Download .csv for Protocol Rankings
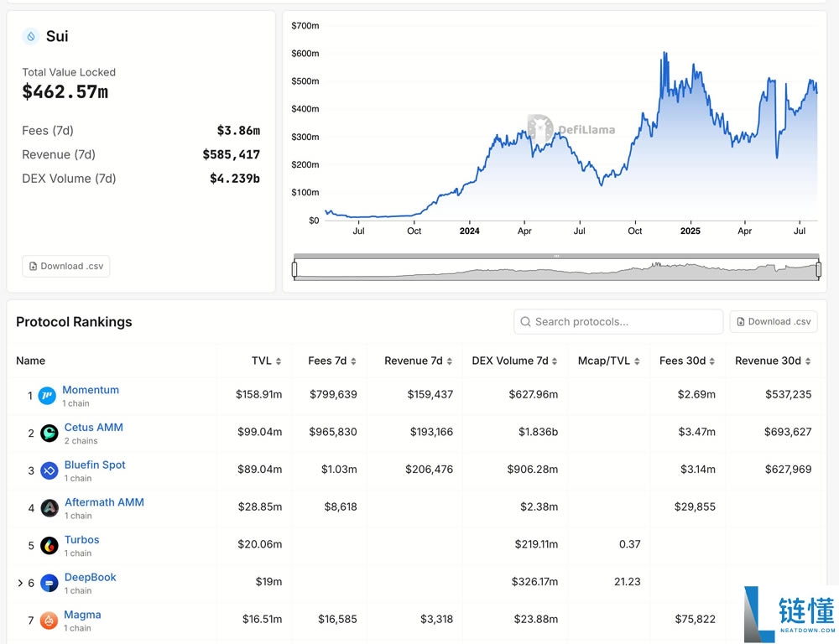Viewport: 839px width, 644px height. (x=773, y=321)
